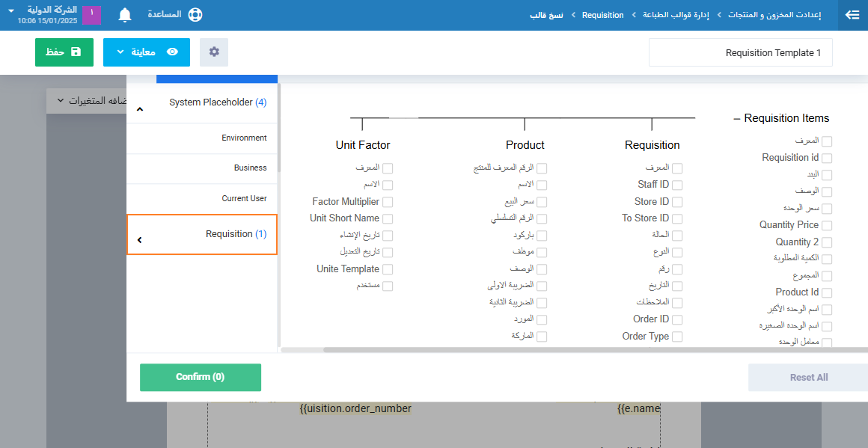Click the Reset All button
The height and width of the screenshot is (448, 868).
tap(808, 378)
